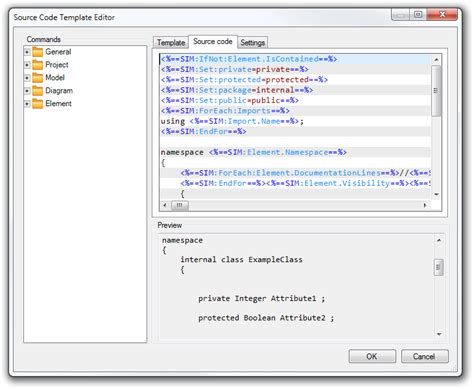Click the General folder icon
The image size is (474, 389).
[38, 52]
